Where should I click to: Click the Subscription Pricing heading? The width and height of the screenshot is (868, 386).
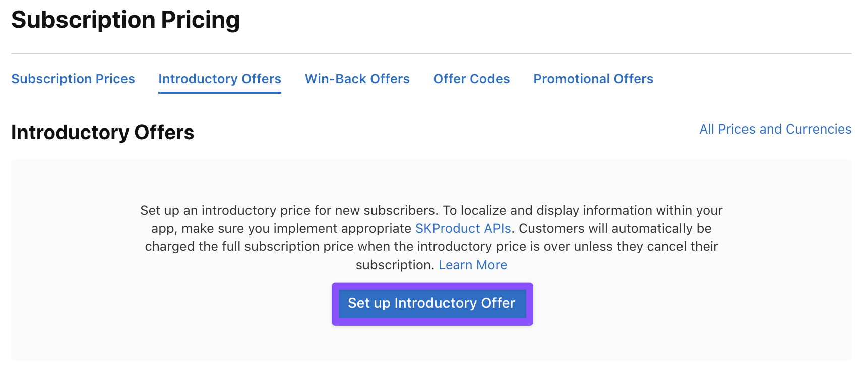(126, 20)
